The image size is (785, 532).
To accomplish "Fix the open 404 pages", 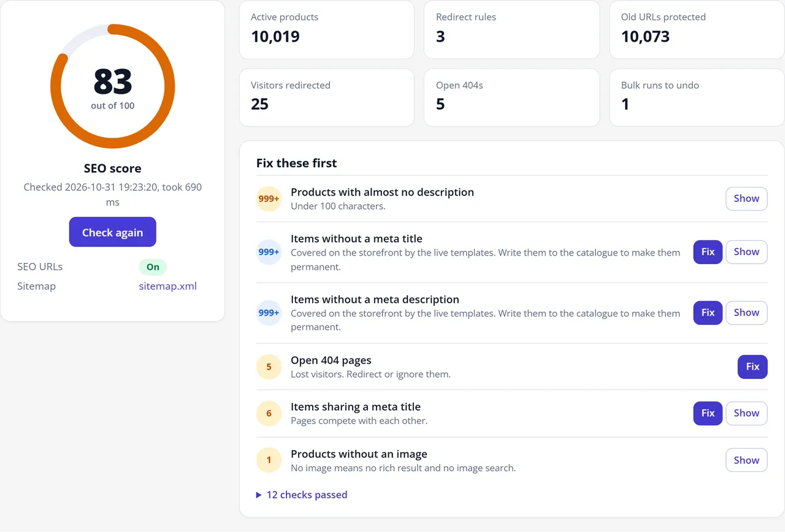I will pyautogui.click(x=752, y=367).
